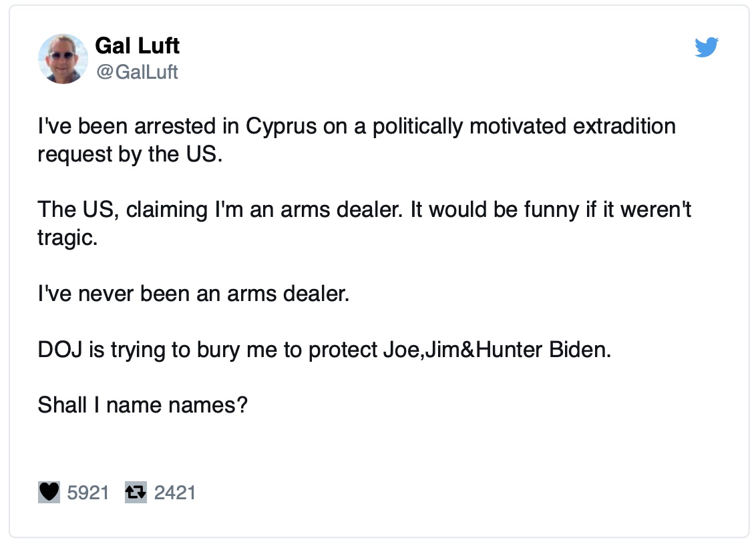This screenshot has height=544, width=756.
Task: Click the 2421 retweets count
Action: (x=174, y=493)
